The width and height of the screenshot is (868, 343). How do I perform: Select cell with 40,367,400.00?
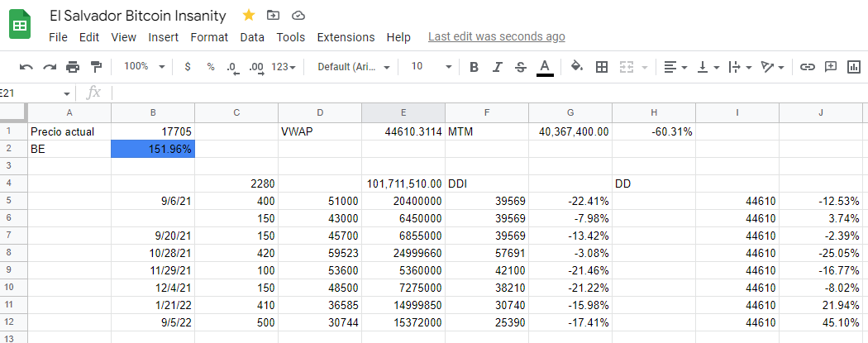(x=570, y=131)
